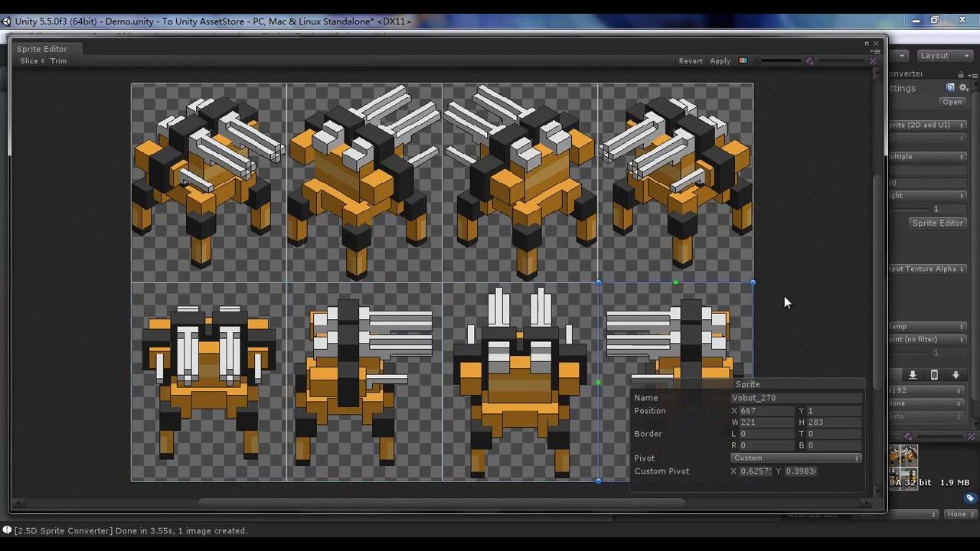The width and height of the screenshot is (980, 551).
Task: Open the Trim menu in Sprite Editor
Action: (58, 60)
